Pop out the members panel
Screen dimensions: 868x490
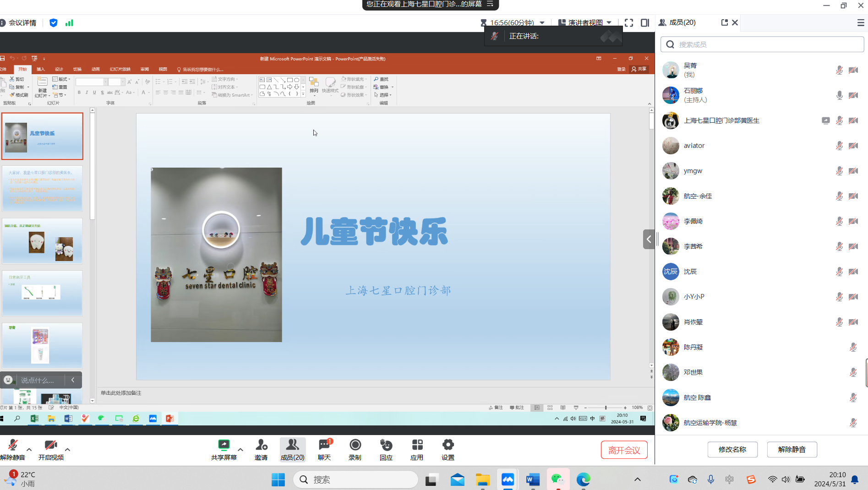click(724, 22)
